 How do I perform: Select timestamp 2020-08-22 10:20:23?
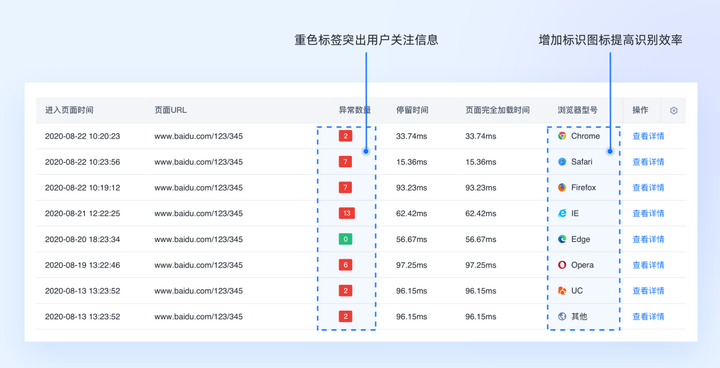click(83, 136)
